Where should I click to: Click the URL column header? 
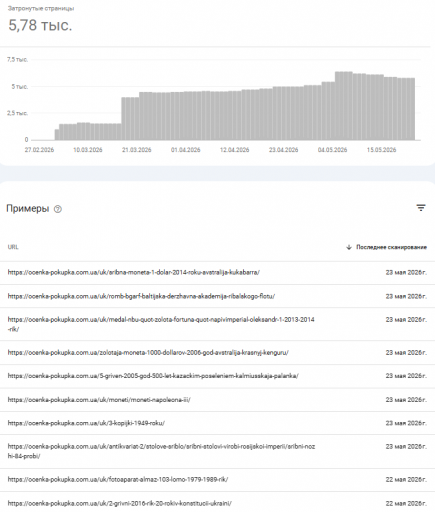click(x=13, y=247)
